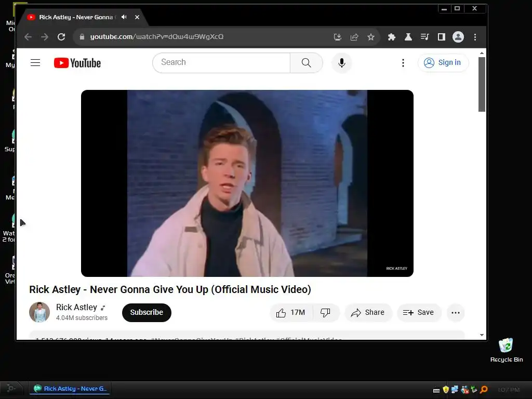
Task: Open more actions ellipsis beside Save
Action: point(456,312)
